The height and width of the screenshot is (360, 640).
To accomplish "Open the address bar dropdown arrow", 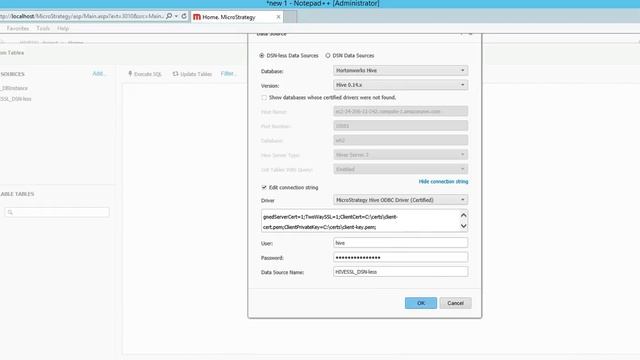I will [176, 16].
